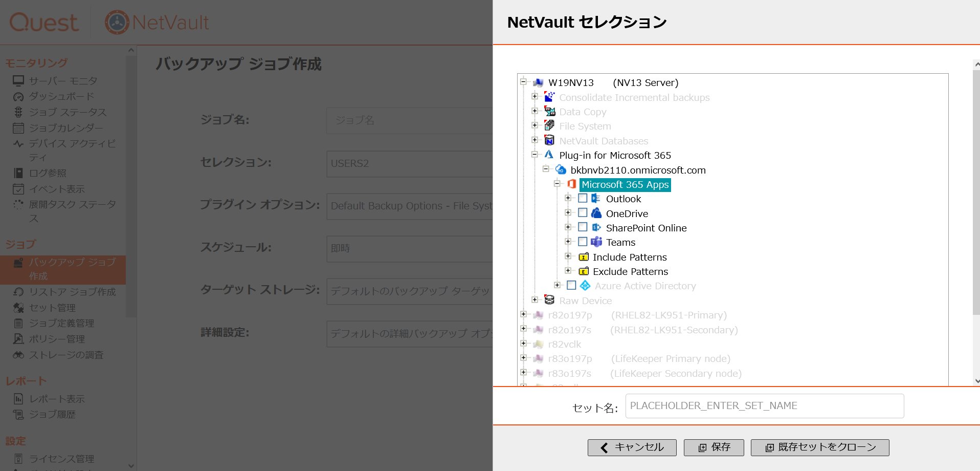Check the Teams checkbox

point(583,241)
